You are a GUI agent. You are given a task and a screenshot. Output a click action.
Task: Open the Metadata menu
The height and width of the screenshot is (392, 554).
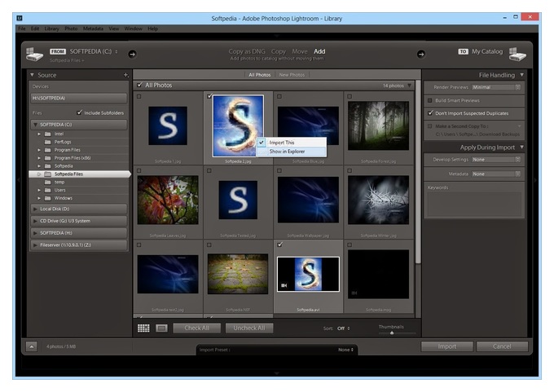93,29
